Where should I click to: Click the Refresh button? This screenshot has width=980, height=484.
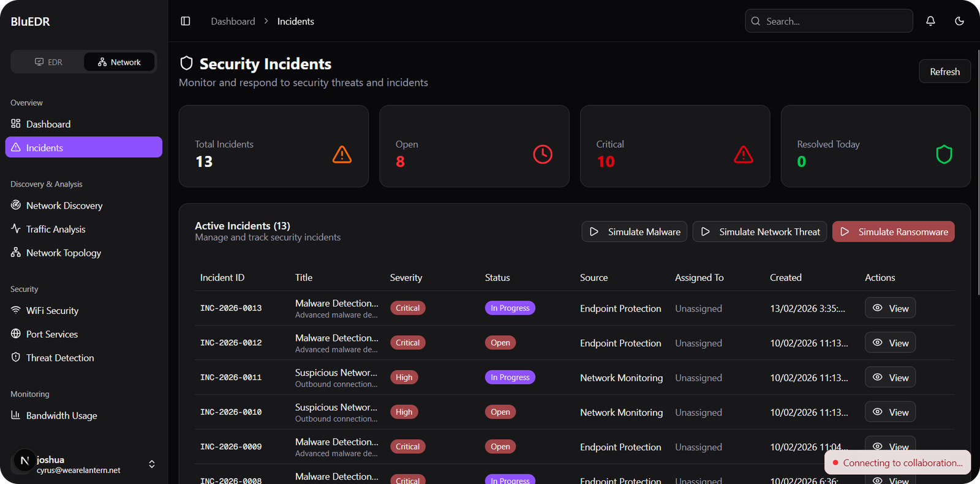[944, 72]
